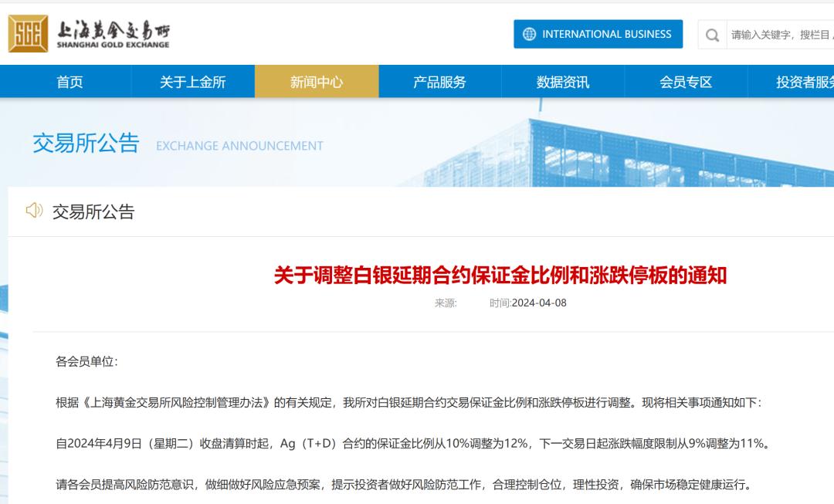
Task: Click the large blue 交易所公告 banner heading
Action: click(x=86, y=144)
